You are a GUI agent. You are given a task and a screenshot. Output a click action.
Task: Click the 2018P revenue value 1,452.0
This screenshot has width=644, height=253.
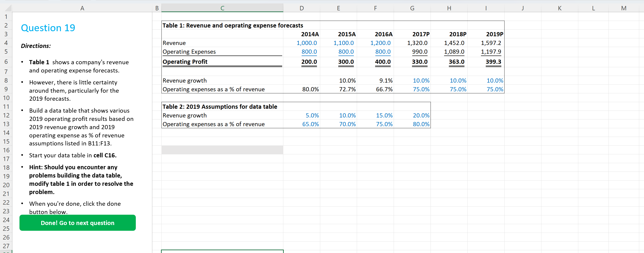point(454,43)
